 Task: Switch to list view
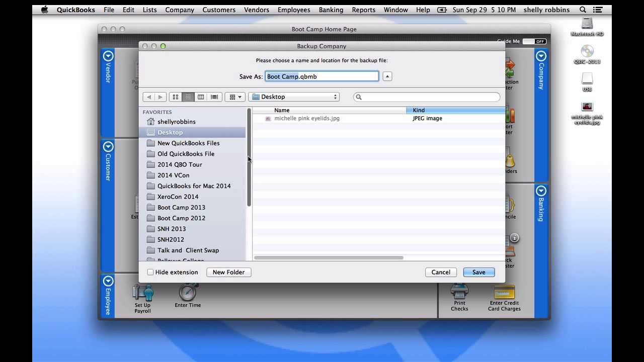coord(188,97)
